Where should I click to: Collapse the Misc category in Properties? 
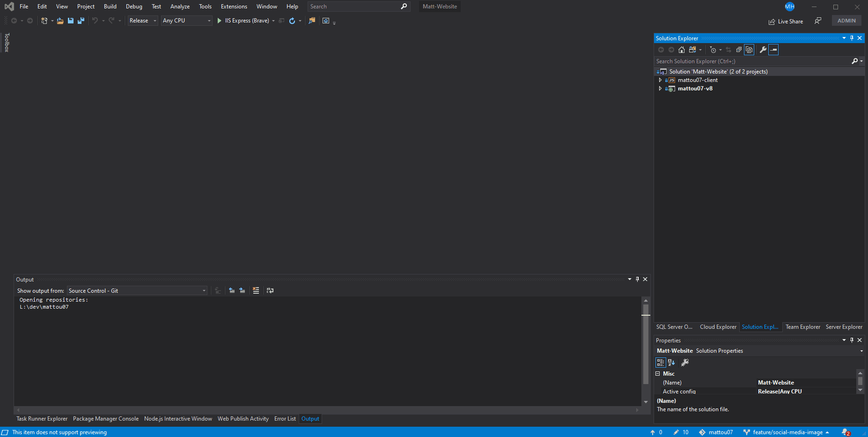tap(658, 374)
